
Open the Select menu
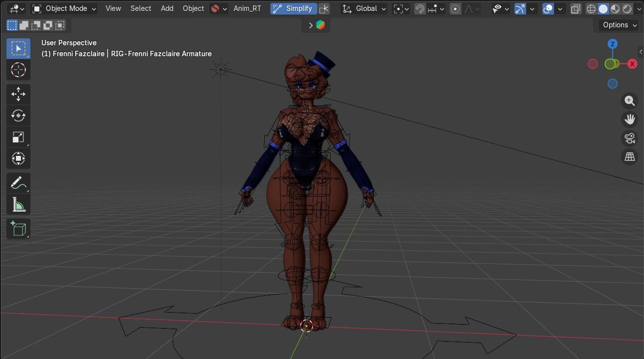coord(140,8)
